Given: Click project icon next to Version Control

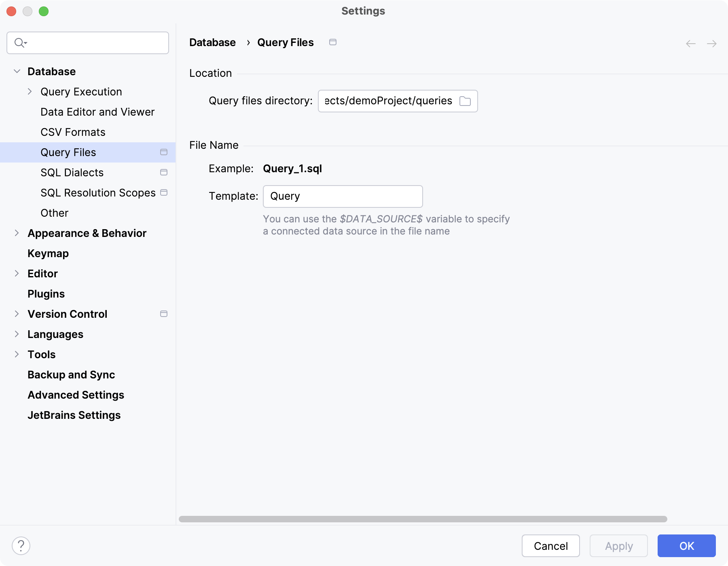Looking at the screenshot, I should (x=164, y=314).
